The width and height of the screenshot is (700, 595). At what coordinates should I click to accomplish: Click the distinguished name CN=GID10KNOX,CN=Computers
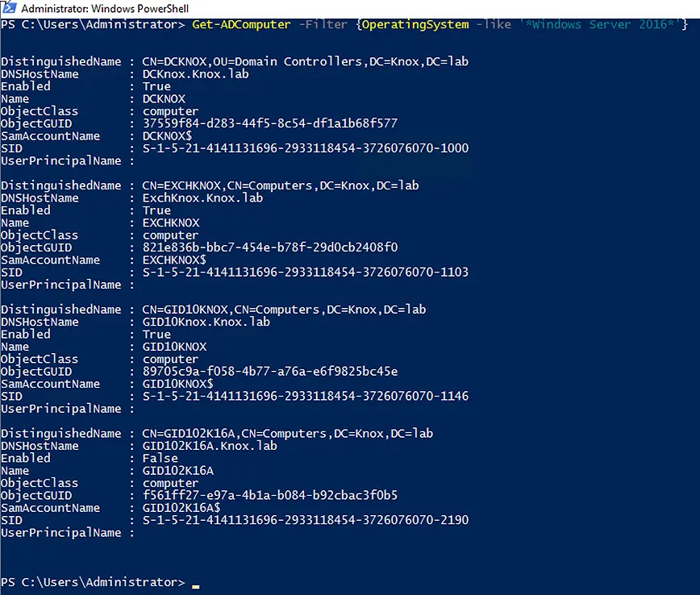pos(284,310)
